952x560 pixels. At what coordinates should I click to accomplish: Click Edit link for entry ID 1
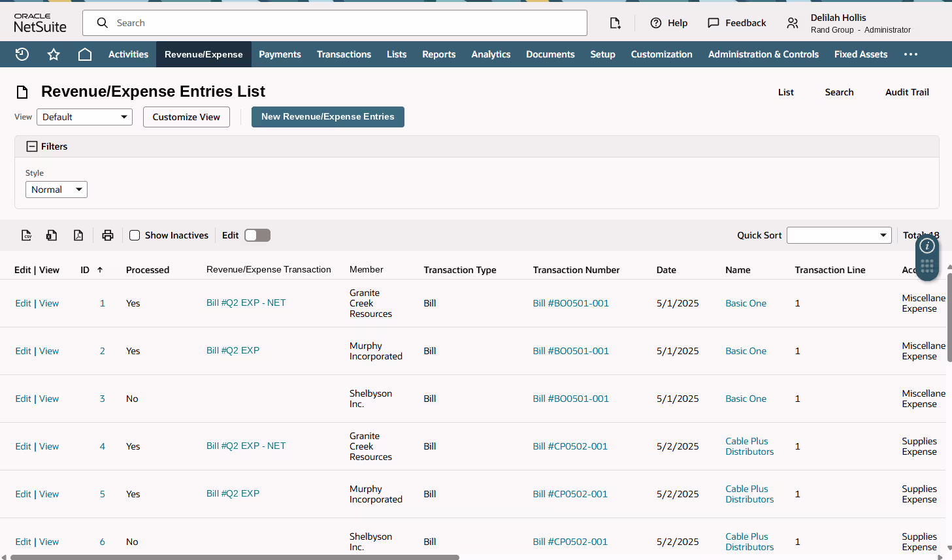(x=23, y=303)
